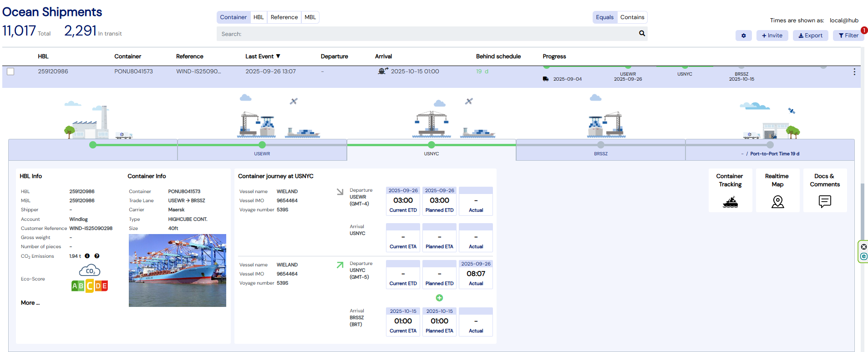Sort by Last Event column arrow
Viewport: 868px width, 352px height.
tap(278, 56)
